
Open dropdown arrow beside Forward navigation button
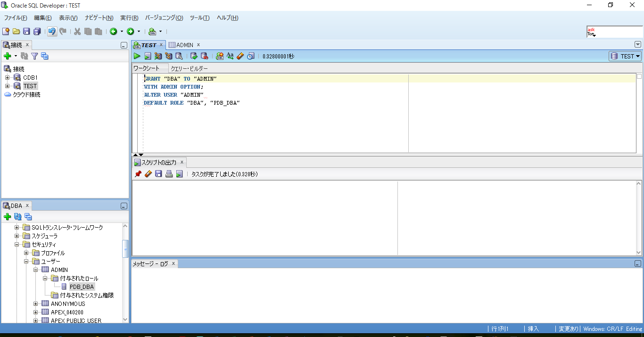[x=139, y=32]
